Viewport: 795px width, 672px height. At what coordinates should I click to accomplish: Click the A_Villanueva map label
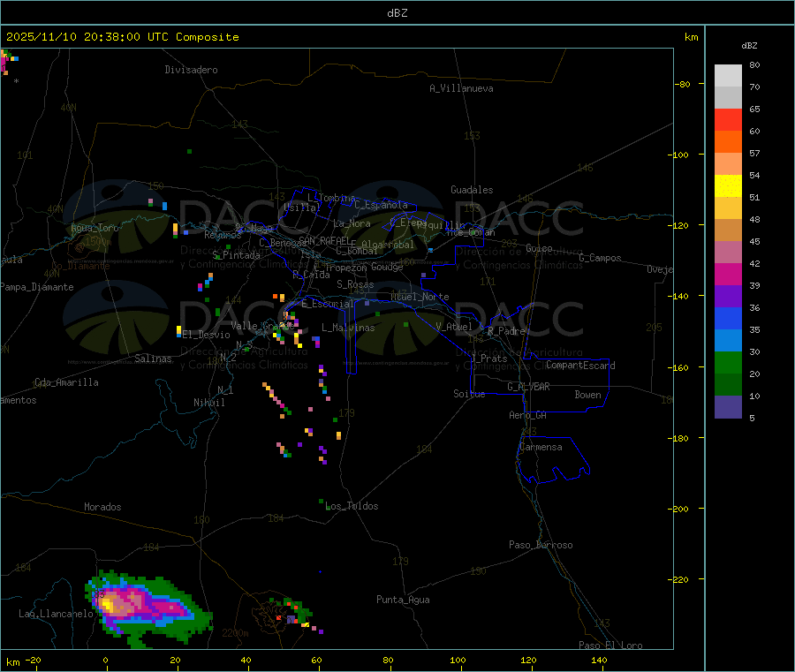pyautogui.click(x=461, y=88)
